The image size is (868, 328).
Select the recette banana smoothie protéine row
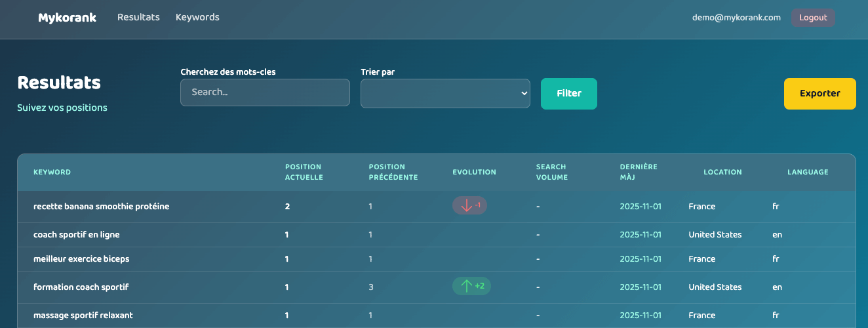tap(101, 206)
